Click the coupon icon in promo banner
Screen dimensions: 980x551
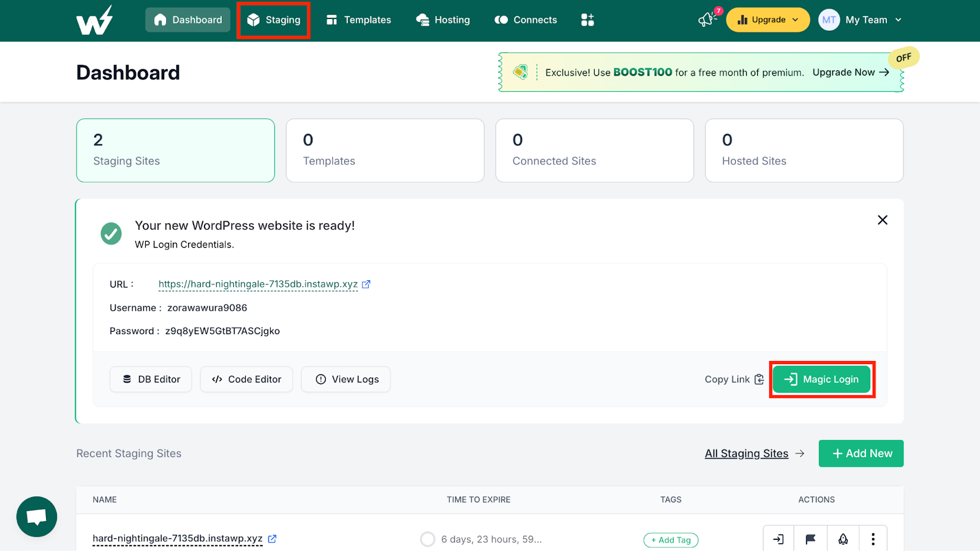520,72
